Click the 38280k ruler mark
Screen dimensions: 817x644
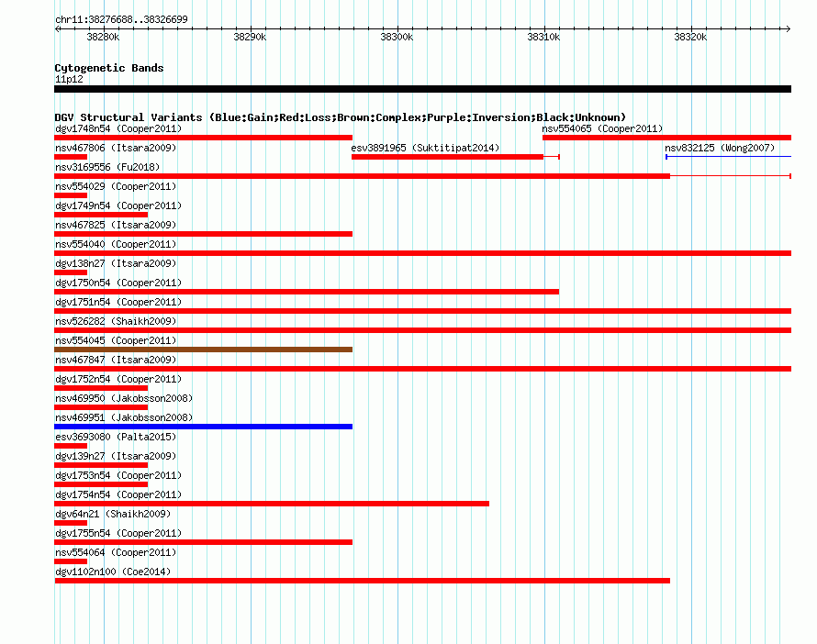click(103, 37)
